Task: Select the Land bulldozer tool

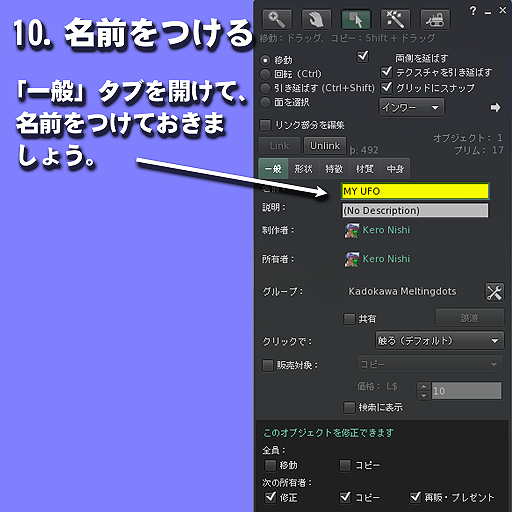Action: [435, 20]
